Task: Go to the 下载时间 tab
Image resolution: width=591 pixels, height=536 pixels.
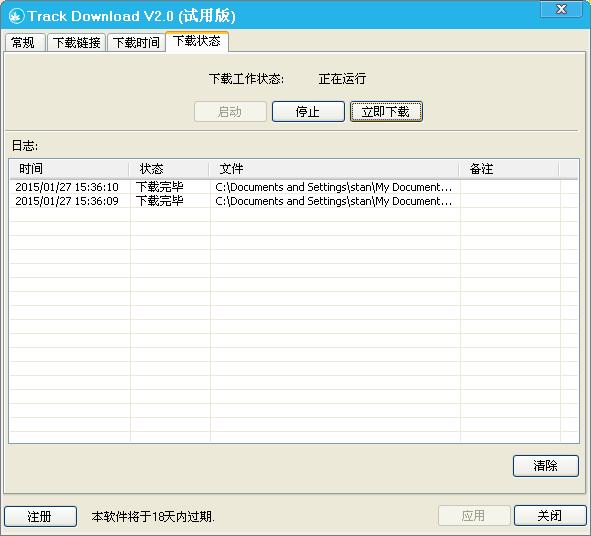Action: (x=136, y=42)
